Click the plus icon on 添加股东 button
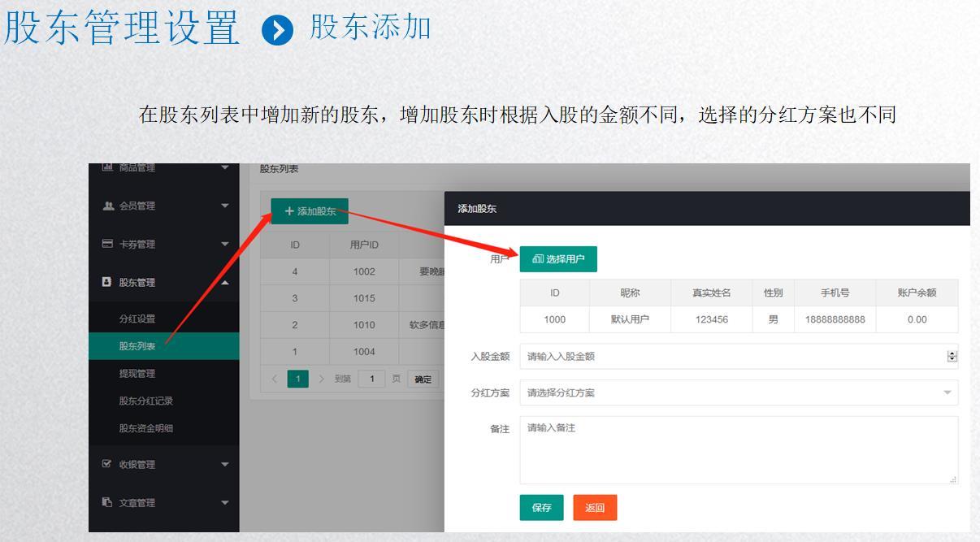This screenshot has width=980, height=542. 290,210
